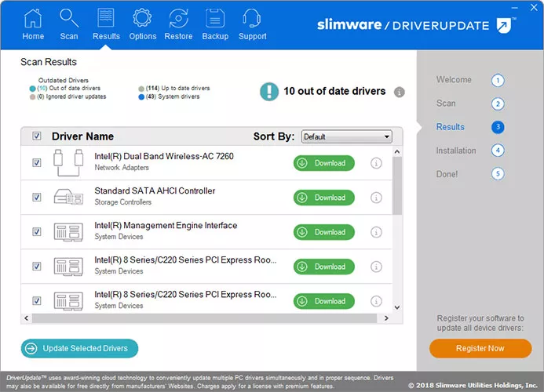Click the network adapter device icon

pos(68,162)
